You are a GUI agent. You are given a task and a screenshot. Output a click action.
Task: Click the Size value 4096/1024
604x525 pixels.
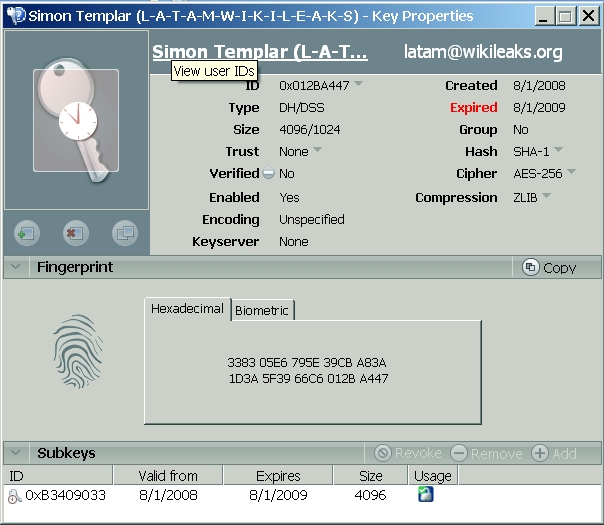[x=310, y=129]
